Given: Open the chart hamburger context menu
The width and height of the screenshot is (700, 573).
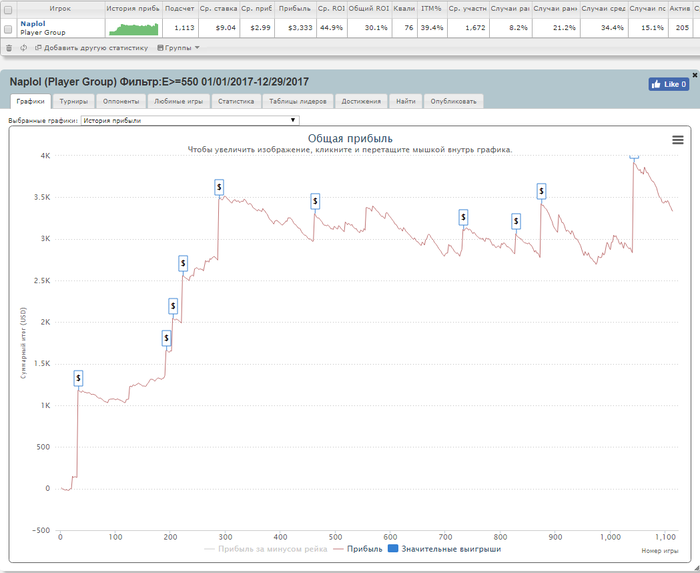Looking at the screenshot, I should (x=678, y=140).
